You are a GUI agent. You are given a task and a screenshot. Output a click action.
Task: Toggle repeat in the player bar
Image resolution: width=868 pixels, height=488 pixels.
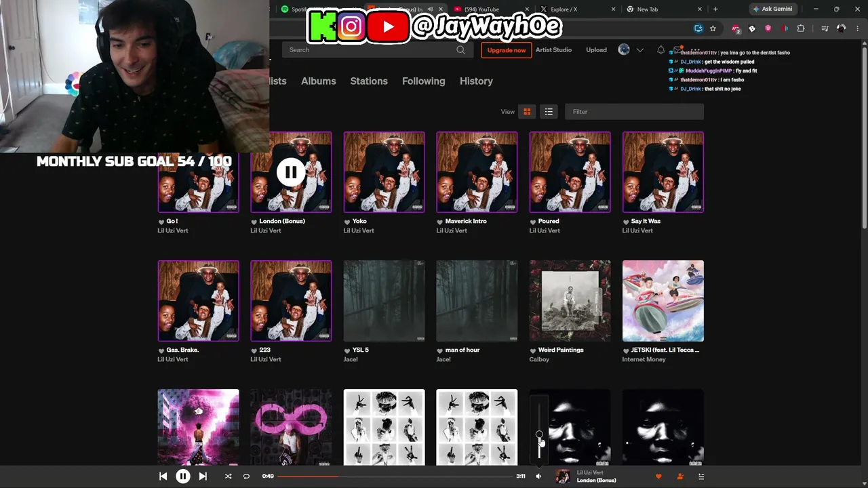point(246,476)
